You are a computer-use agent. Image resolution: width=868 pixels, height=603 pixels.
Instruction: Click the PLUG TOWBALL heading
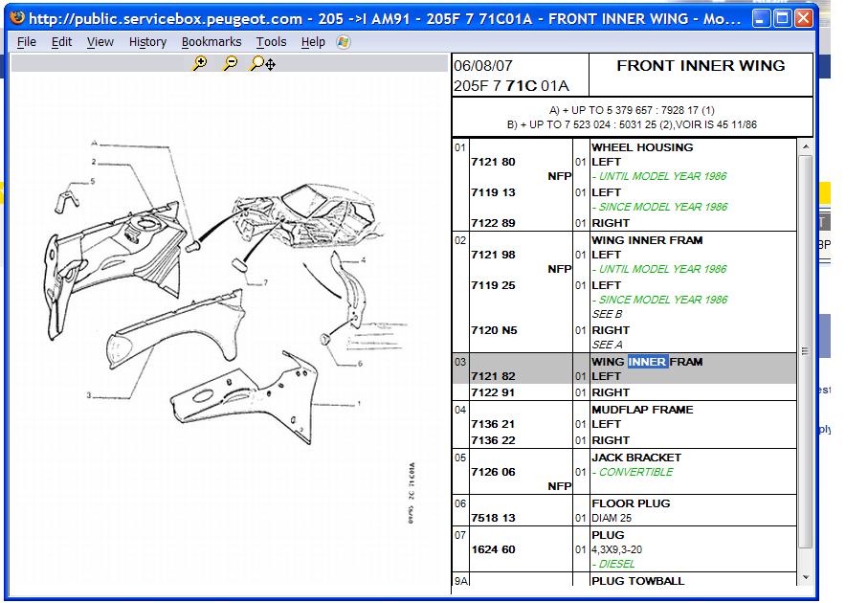coord(637,581)
